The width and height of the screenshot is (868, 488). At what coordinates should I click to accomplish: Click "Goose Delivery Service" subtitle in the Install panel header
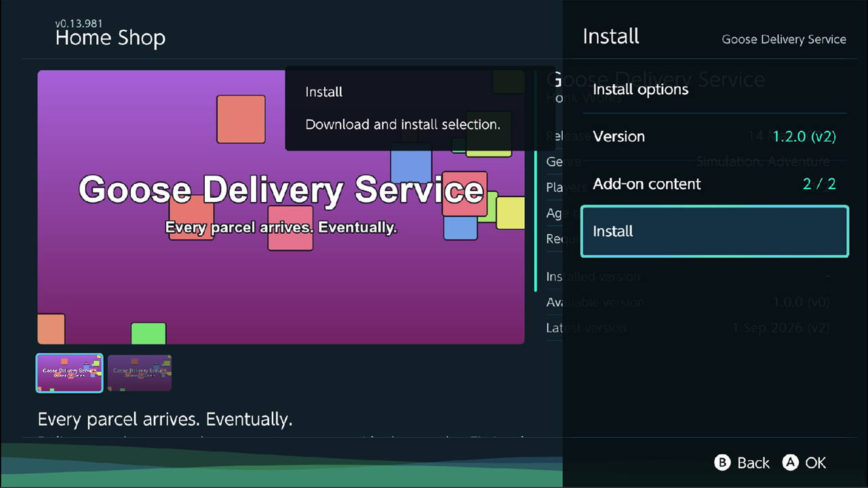[x=784, y=39]
